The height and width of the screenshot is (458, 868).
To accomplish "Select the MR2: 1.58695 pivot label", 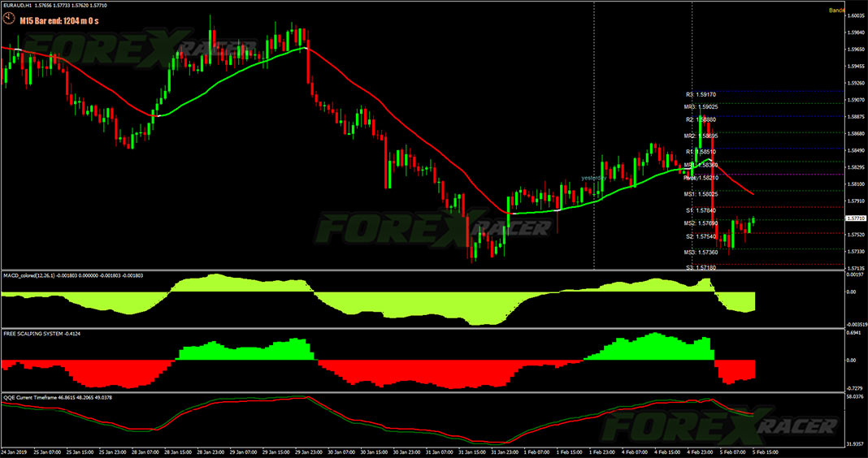I will [x=700, y=136].
